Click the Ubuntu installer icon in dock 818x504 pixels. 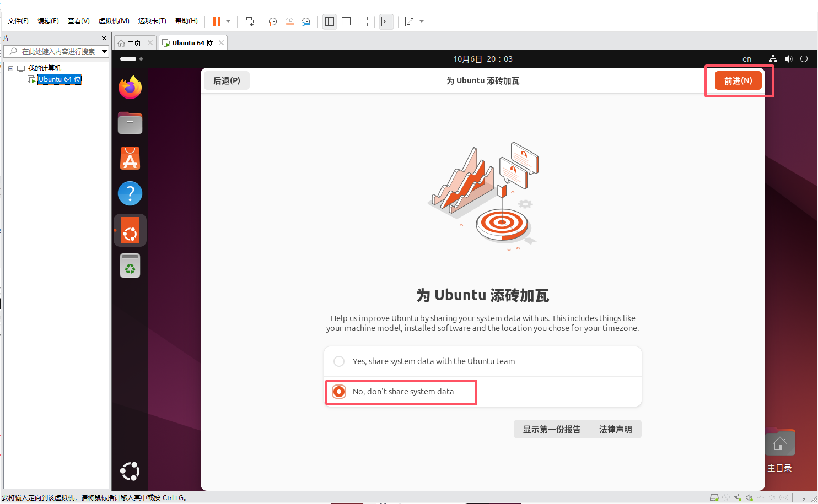click(x=130, y=230)
